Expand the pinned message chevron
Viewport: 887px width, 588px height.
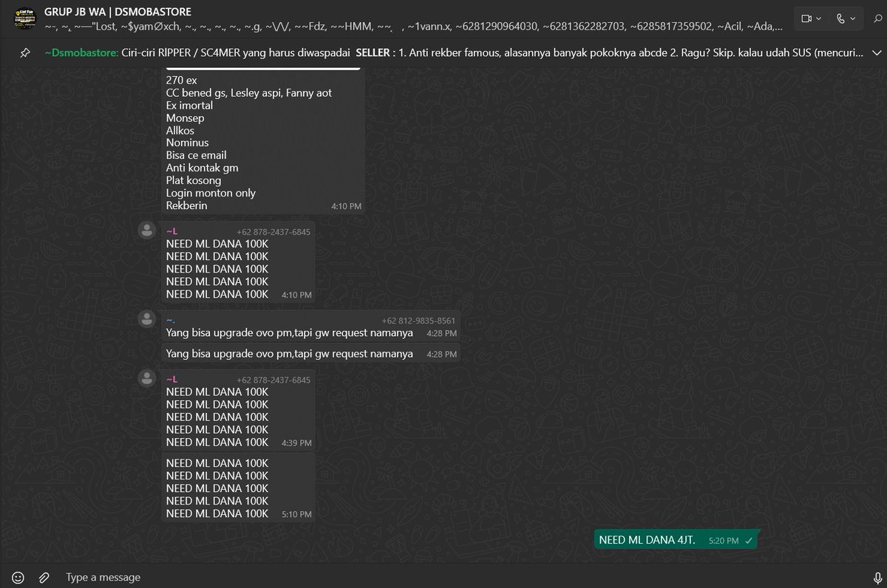[877, 53]
